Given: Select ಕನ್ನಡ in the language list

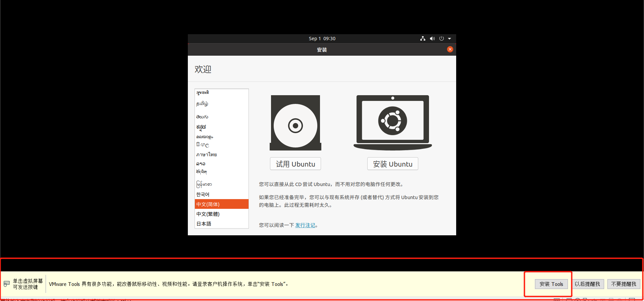Looking at the screenshot, I should click(x=221, y=127).
